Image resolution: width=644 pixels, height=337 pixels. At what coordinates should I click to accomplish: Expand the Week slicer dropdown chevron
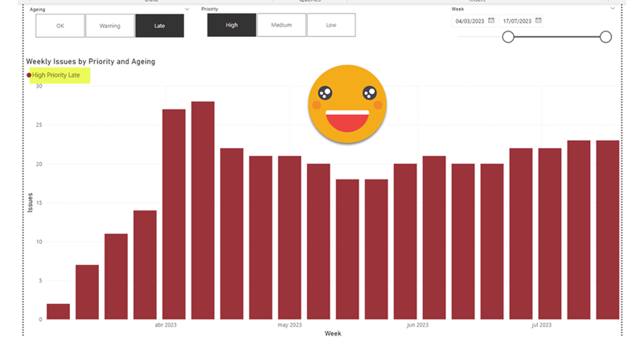pyautogui.click(x=613, y=9)
